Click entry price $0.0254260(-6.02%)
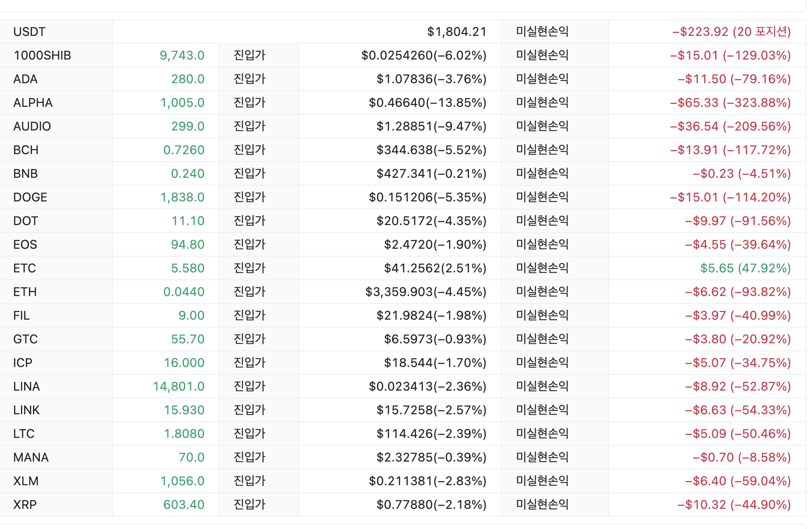The image size is (812, 529). (424, 56)
